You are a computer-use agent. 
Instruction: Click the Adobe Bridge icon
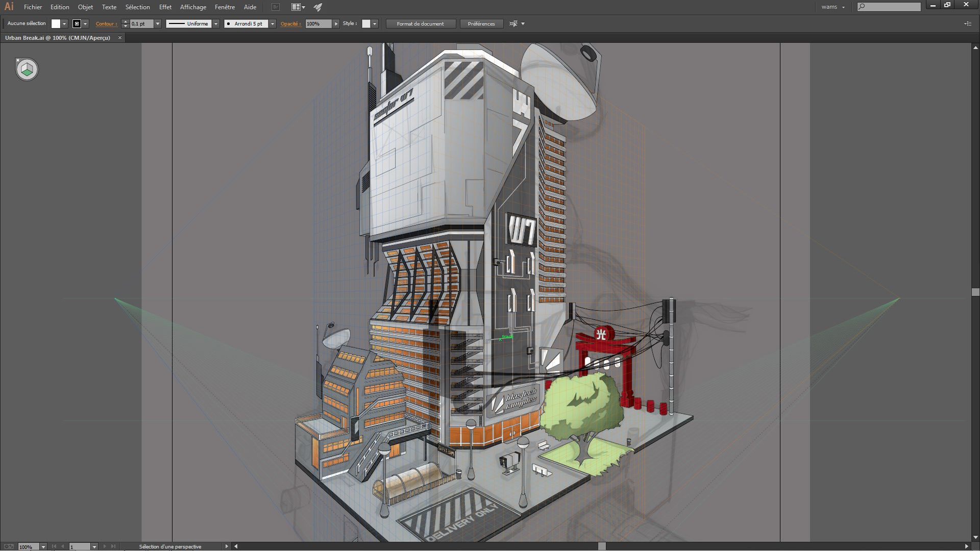(x=276, y=7)
